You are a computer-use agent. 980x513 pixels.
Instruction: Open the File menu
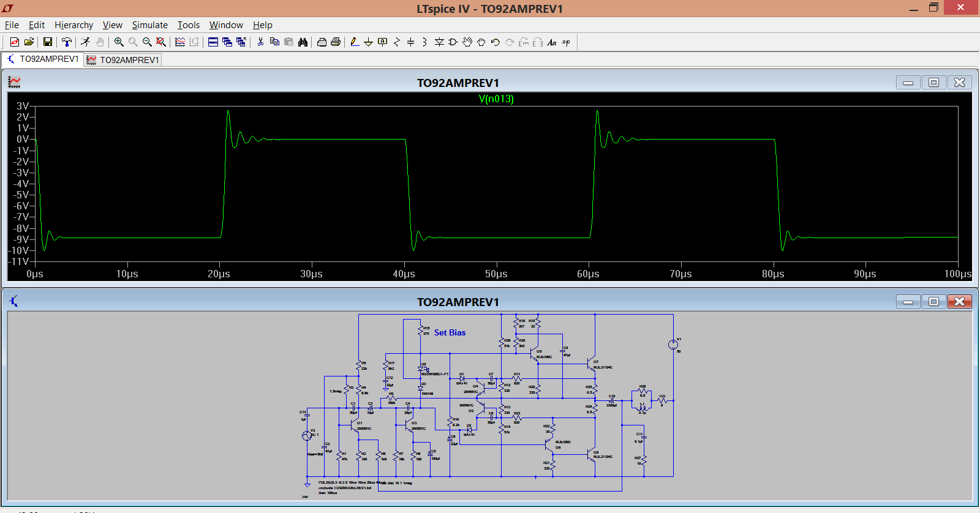[x=12, y=25]
